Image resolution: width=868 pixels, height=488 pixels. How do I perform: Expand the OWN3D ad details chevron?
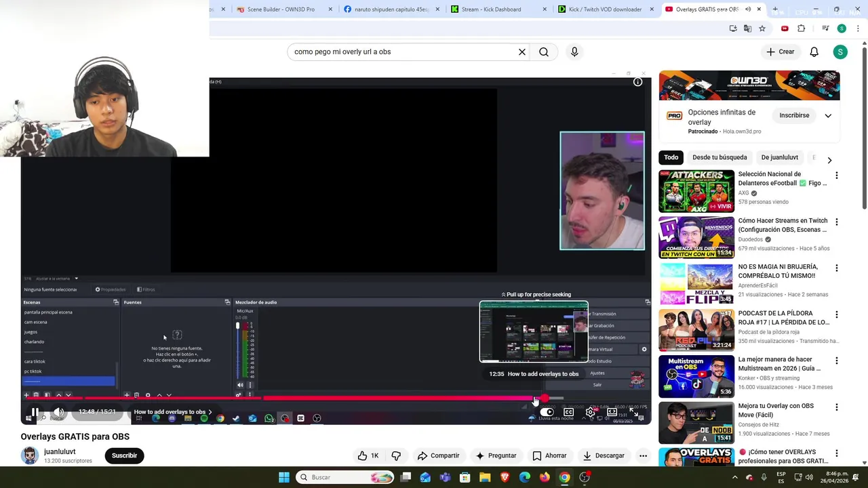828,116
